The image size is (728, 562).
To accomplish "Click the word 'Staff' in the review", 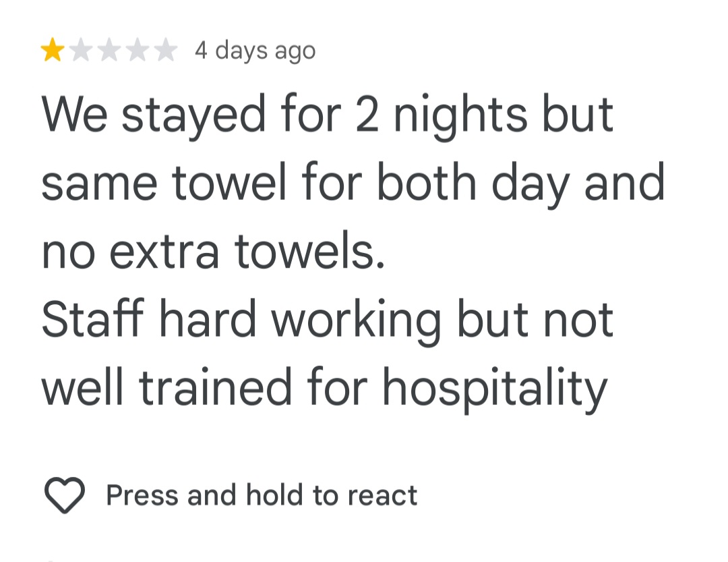I will point(93,318).
